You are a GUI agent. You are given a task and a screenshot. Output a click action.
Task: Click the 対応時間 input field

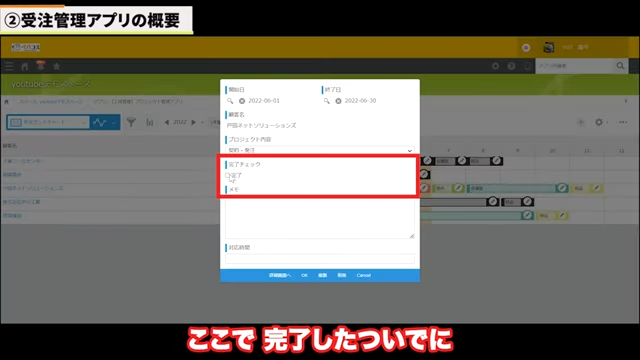tap(320, 259)
